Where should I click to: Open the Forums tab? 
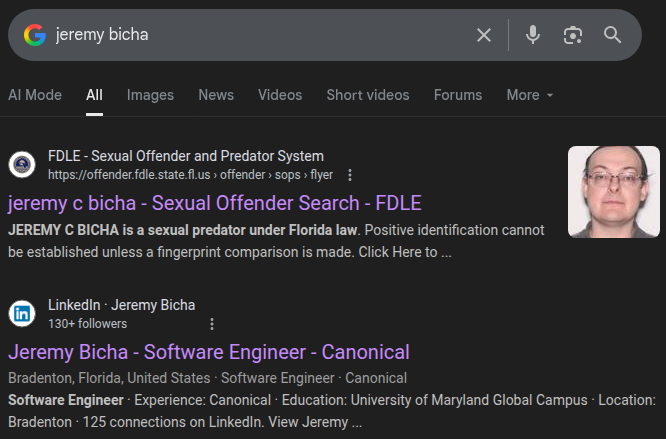click(458, 95)
